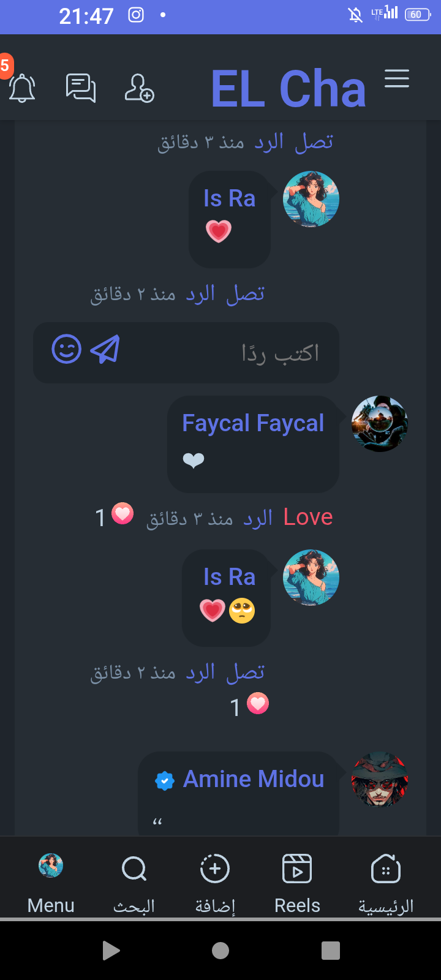Tap the Android back navigation button
The width and height of the screenshot is (441, 980).
point(111,951)
